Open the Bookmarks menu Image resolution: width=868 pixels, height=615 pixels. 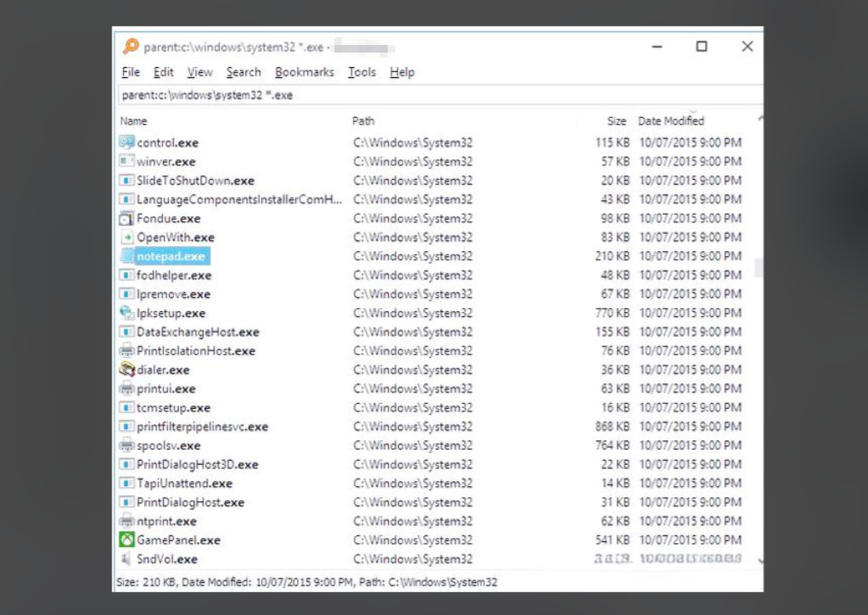click(x=305, y=72)
